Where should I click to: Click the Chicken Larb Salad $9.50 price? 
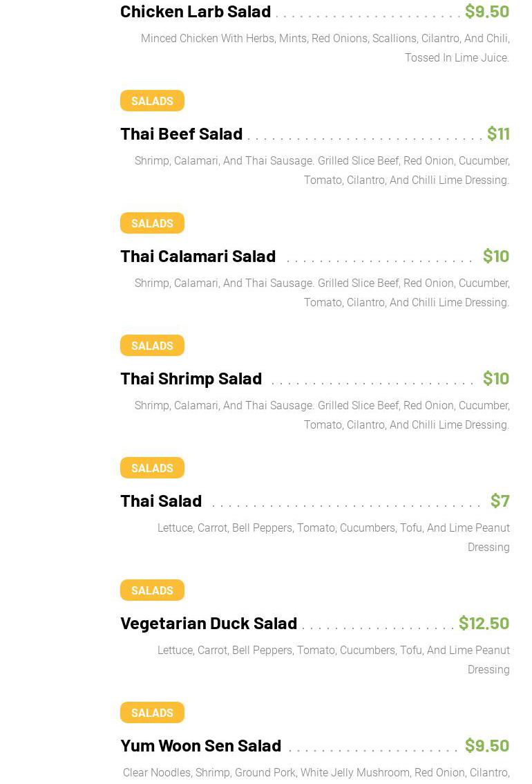click(x=486, y=11)
